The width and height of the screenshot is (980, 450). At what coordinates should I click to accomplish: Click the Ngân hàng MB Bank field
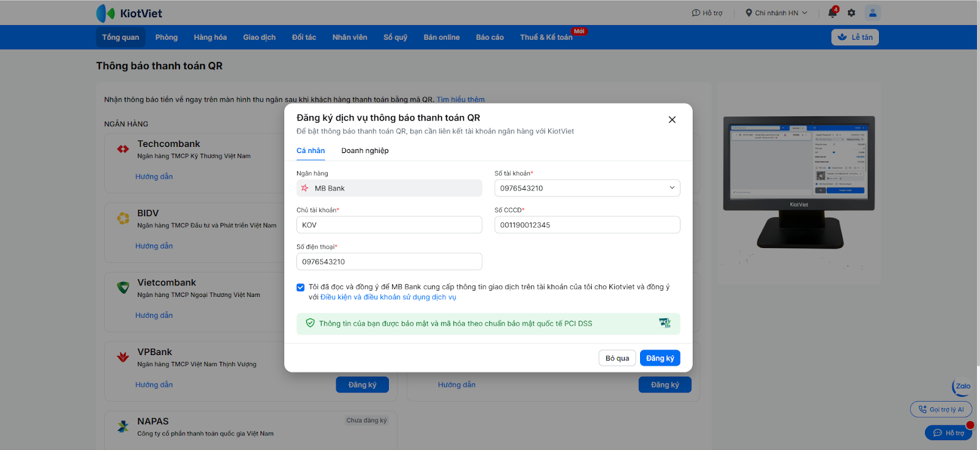(x=390, y=188)
